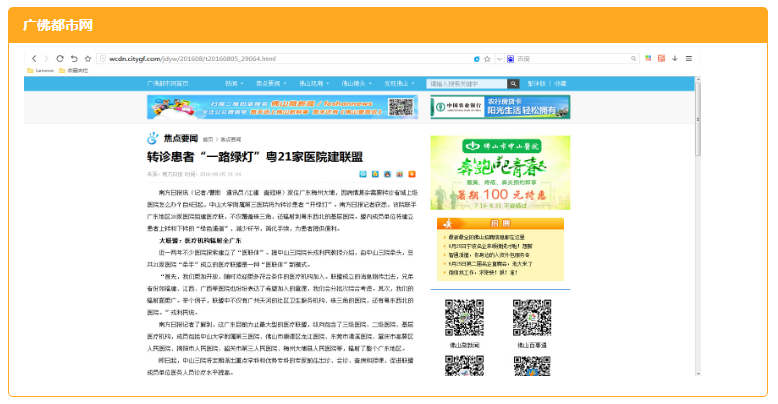Click the article headline 转诊患者“一路绿灯”
This screenshot has width=778, height=404.
[255, 157]
